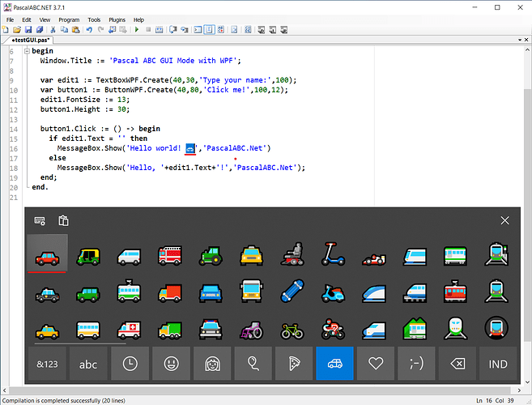Viewport: 532px width, 405px height.
Task: Click horizontal scrollbar right arrow
Action: click(x=519, y=390)
